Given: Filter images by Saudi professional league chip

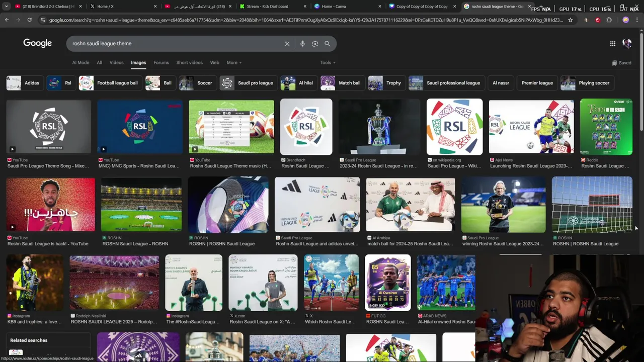Looking at the screenshot, I should 446,83.
